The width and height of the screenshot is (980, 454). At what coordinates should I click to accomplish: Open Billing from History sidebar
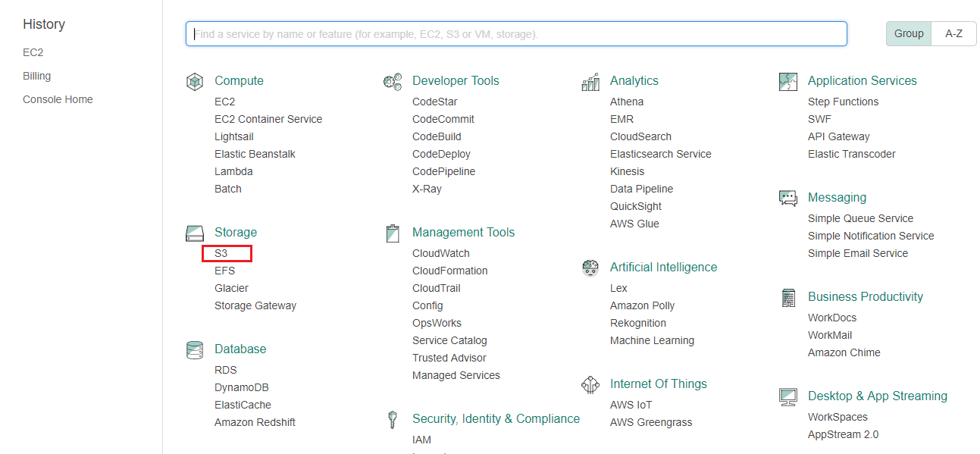[x=37, y=77]
